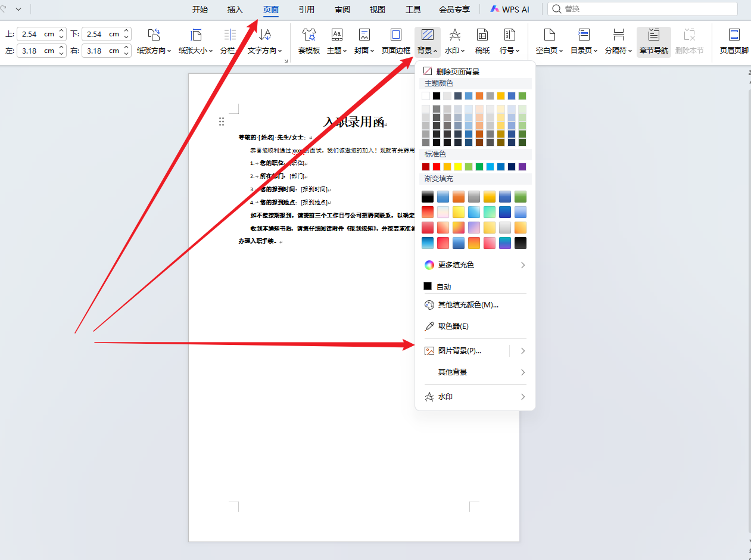This screenshot has width=751, height=560.
Task: Click the 稿纸 manuscript paper icon
Action: coord(482,41)
